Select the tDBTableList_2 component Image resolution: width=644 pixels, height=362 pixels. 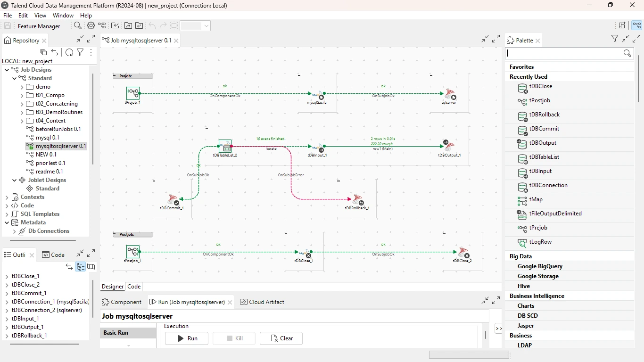225,146
